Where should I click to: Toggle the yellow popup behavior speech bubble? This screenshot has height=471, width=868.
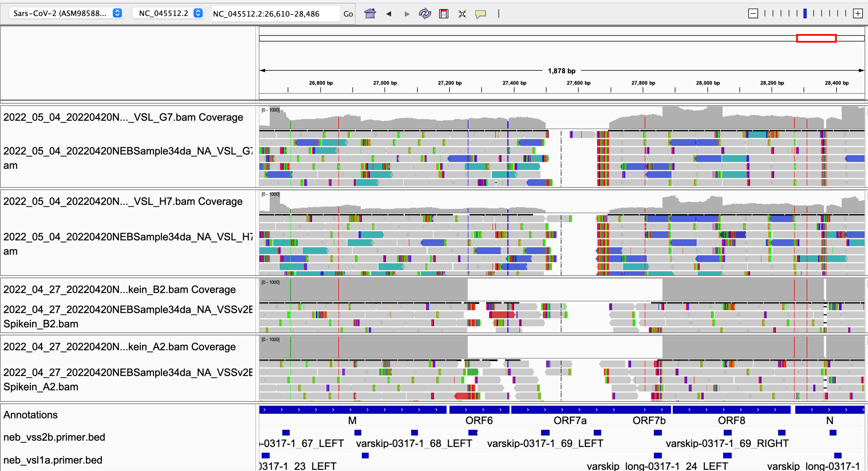click(481, 14)
